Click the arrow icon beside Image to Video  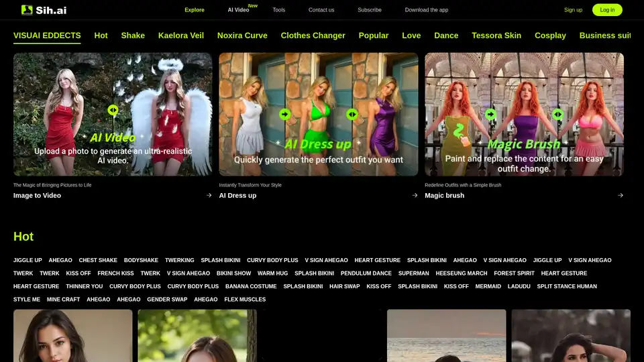pyautogui.click(x=209, y=196)
